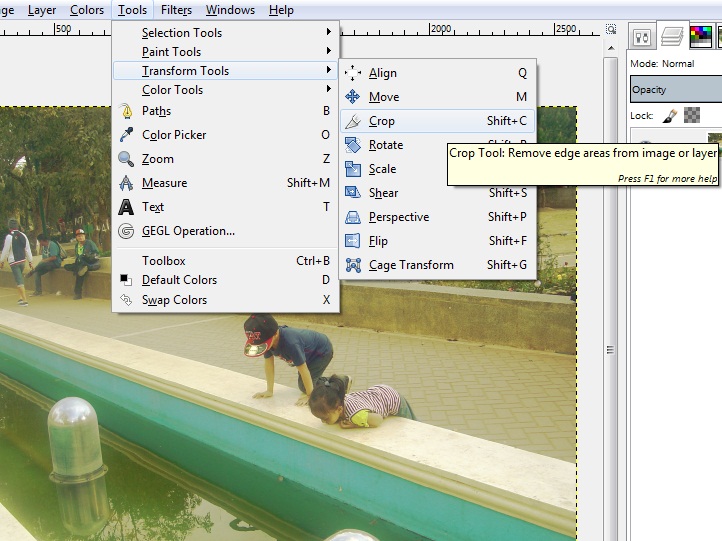Choose the Cage Transform icon
This screenshot has height=541, width=722.
click(x=353, y=265)
